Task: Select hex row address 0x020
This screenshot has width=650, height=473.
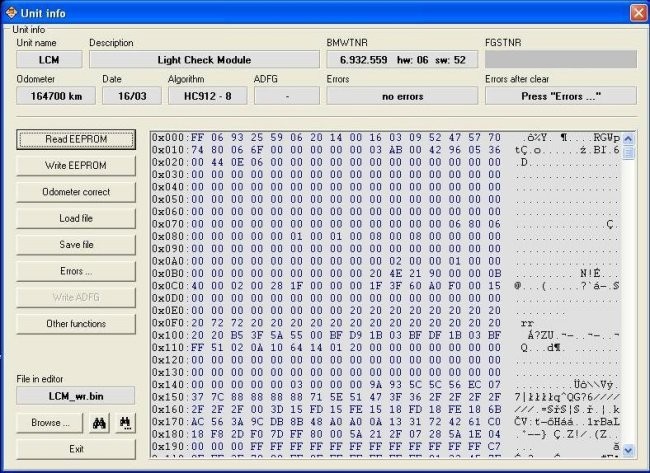Action: (x=170, y=163)
